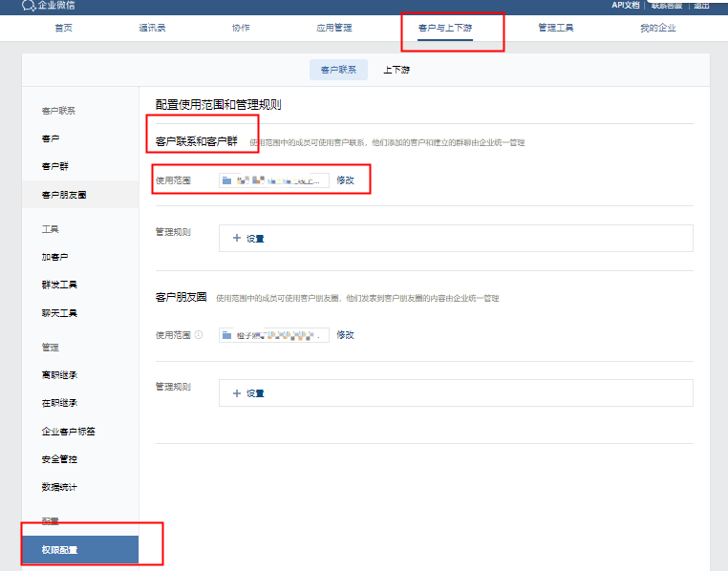Viewport: 728px width, 571px height.
Task: Click 退出 to log out
Action: point(701,6)
